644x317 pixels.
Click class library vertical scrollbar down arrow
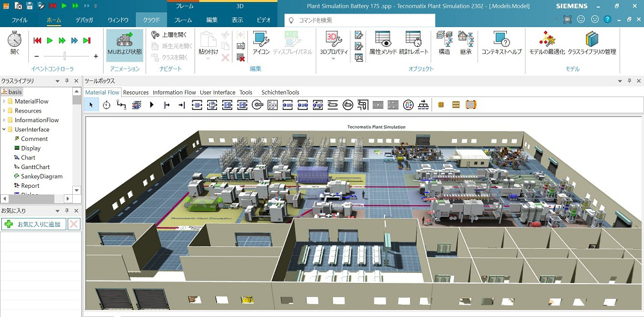(x=77, y=190)
